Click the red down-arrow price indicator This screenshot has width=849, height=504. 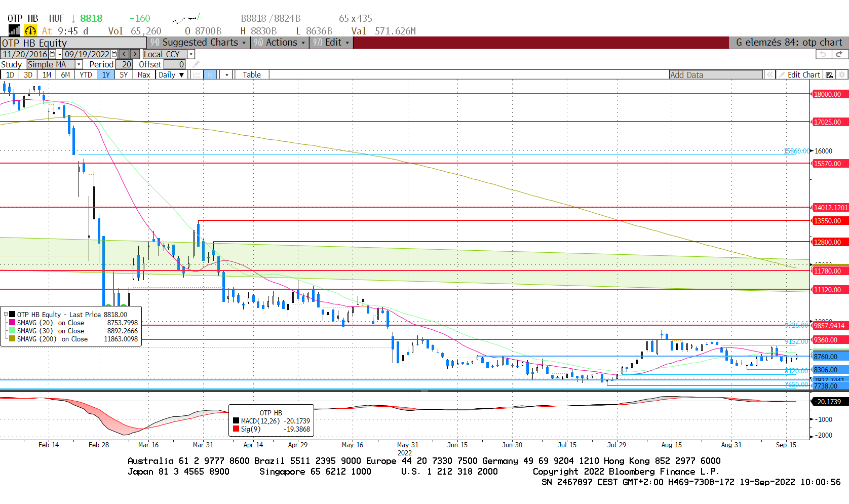(x=73, y=19)
